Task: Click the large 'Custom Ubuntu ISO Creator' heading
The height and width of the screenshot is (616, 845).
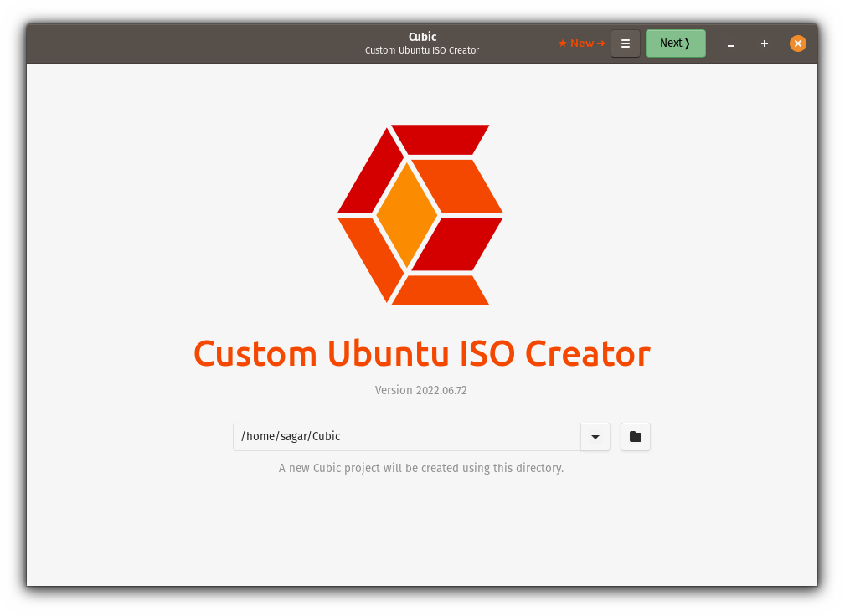Action: click(x=421, y=353)
